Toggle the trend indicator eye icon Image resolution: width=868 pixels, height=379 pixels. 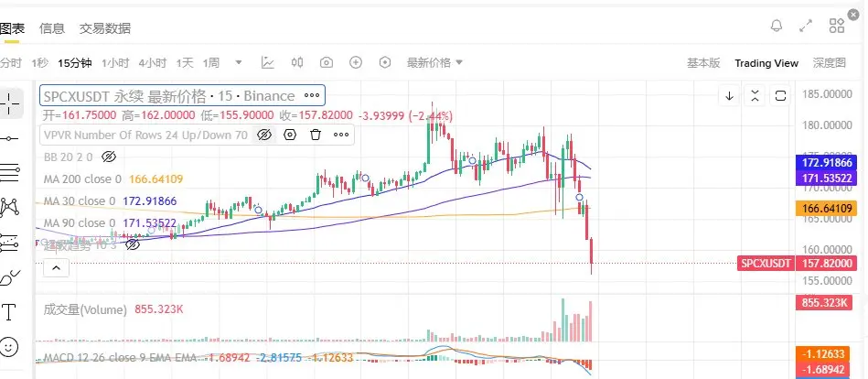[132, 244]
